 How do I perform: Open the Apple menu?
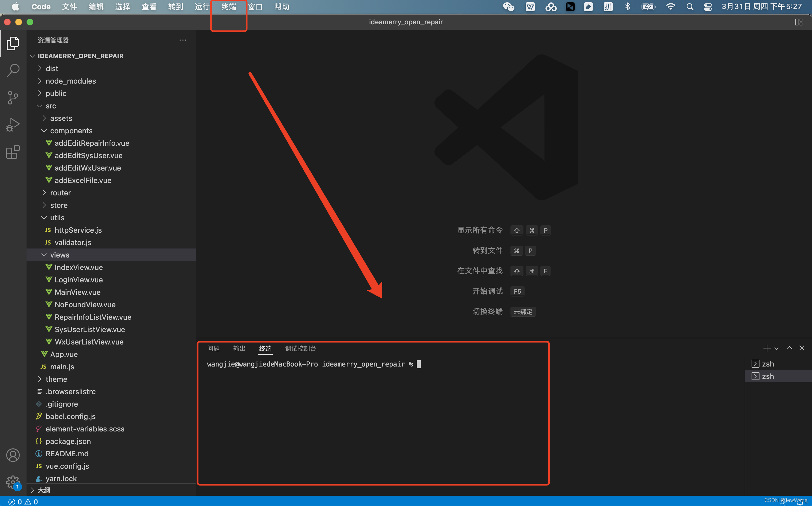click(x=16, y=7)
